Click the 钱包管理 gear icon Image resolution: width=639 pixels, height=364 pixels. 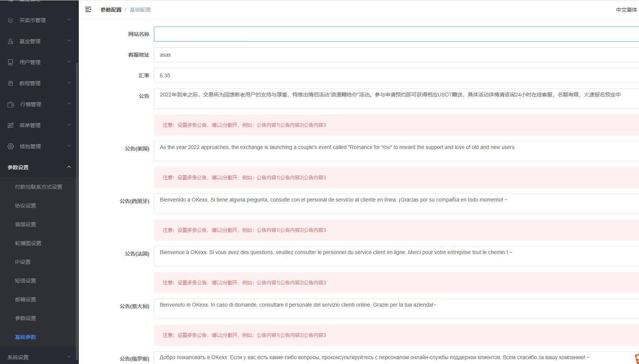[x=10, y=146]
